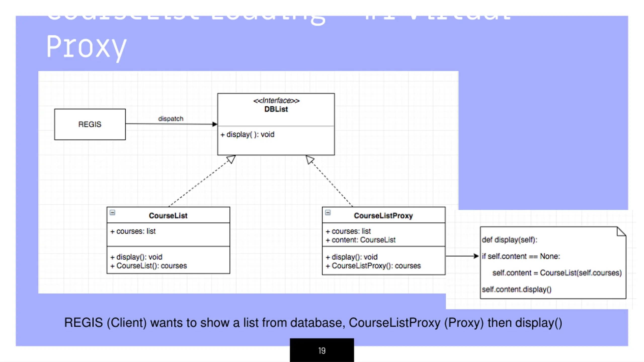Viewport: 644px width, 362px height.
Task: Click the slide number 19 box
Action: click(x=322, y=350)
